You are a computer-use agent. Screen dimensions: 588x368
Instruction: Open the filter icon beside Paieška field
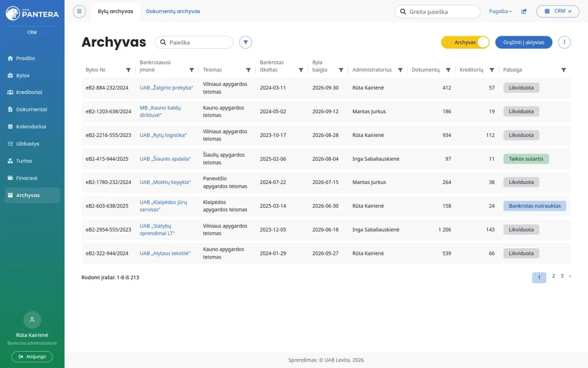pyautogui.click(x=245, y=42)
